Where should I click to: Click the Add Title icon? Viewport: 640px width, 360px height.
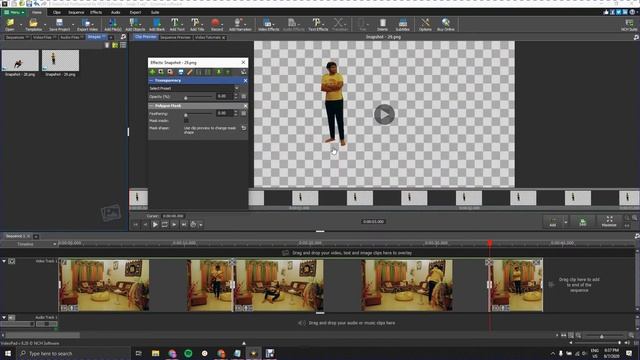pyautogui.click(x=197, y=24)
